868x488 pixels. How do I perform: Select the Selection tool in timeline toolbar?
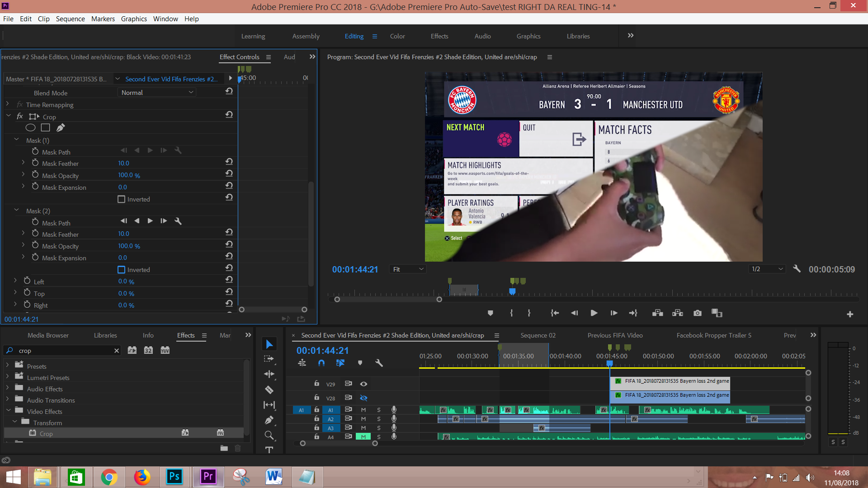pyautogui.click(x=269, y=345)
